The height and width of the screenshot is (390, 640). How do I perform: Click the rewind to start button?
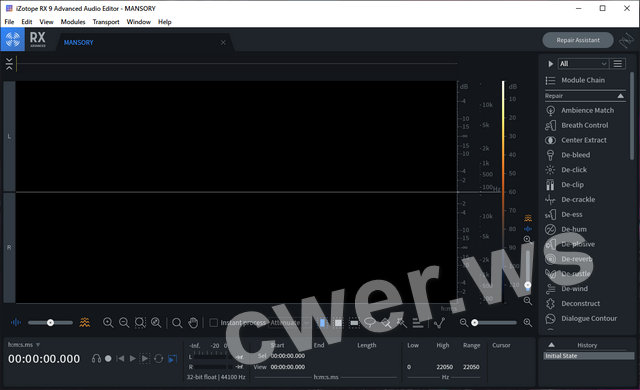pos(120,359)
